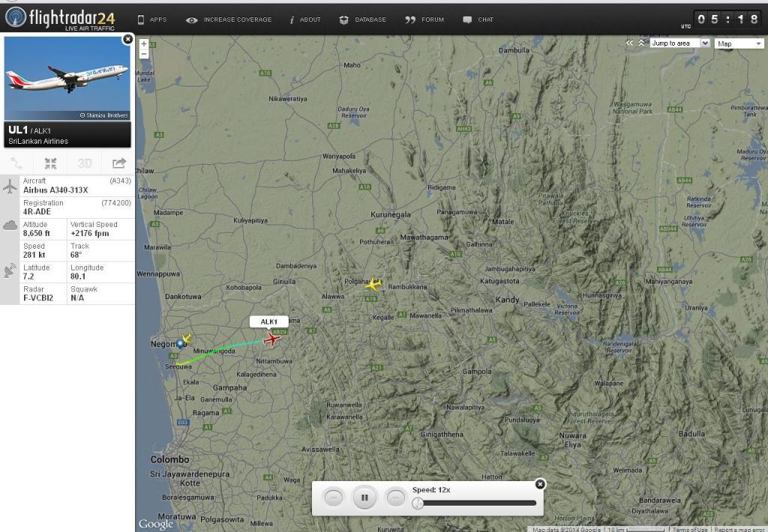
Task: Click the fullscreen arrows icon in flight panel
Action: click(50, 163)
